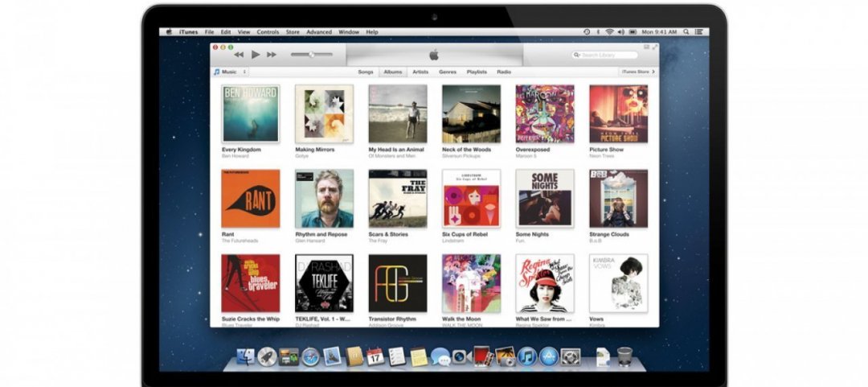Viewport: 868px width, 387px height.
Task: Select Transistor Rhythm album cover
Action: click(398, 283)
